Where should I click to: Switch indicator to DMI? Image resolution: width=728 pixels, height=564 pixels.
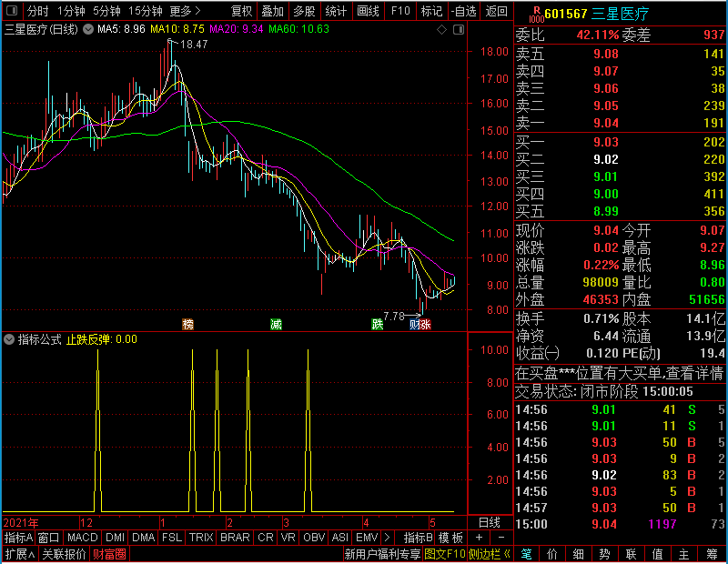(115, 538)
